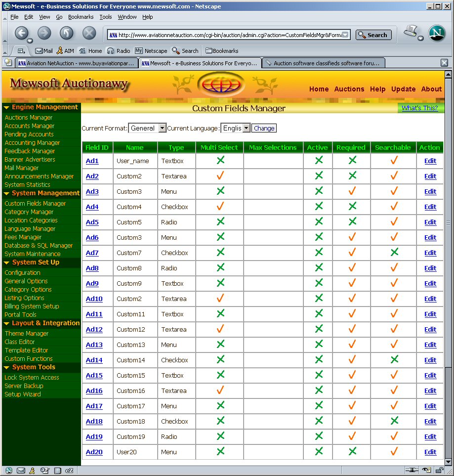This screenshot has width=454, height=476.
Task: Click the Ad14 Searchable X mark
Action: [394, 359]
